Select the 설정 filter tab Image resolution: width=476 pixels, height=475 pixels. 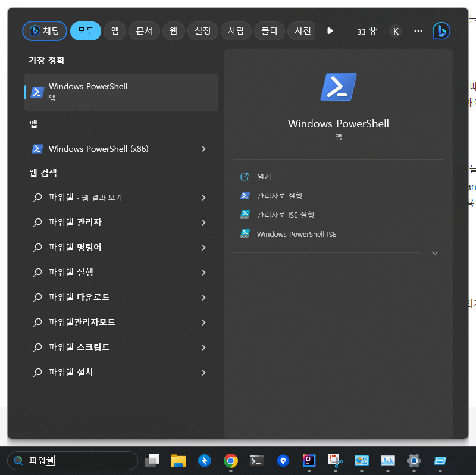point(203,31)
